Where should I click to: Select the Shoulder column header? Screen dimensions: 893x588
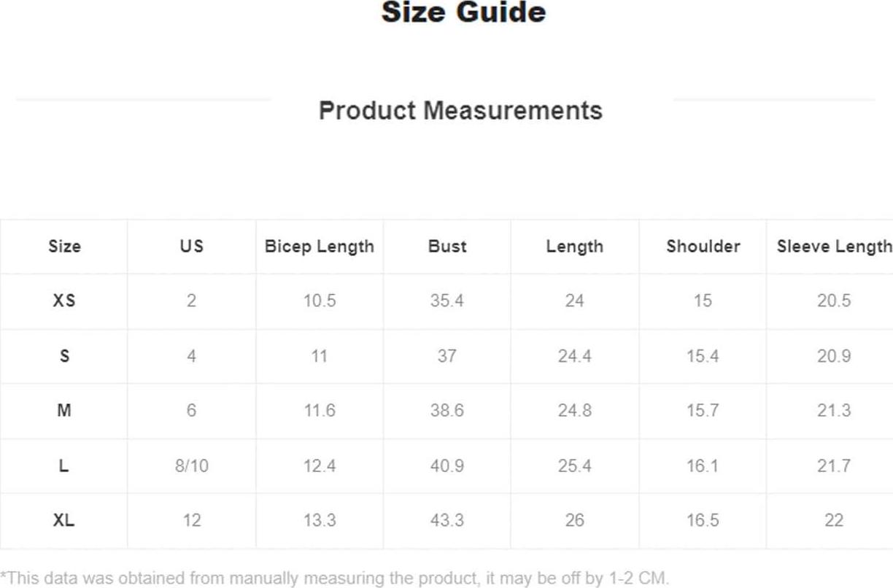(x=703, y=247)
